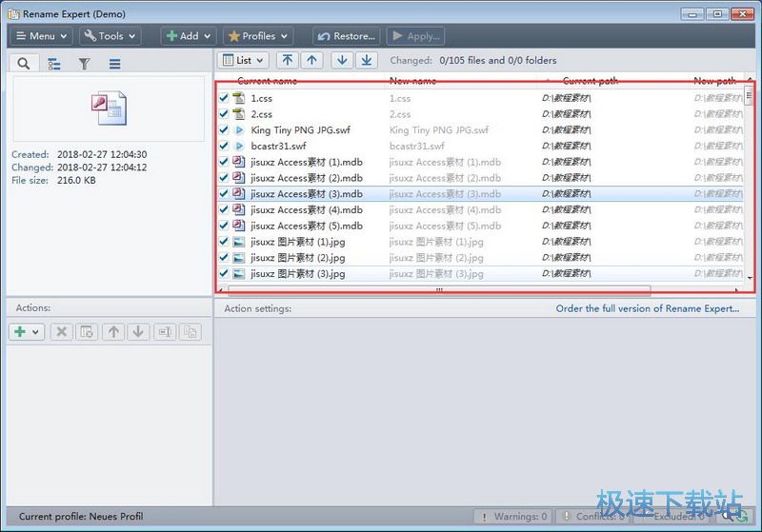Switch to the folder tree view icon
762x532 pixels.
pos(54,64)
